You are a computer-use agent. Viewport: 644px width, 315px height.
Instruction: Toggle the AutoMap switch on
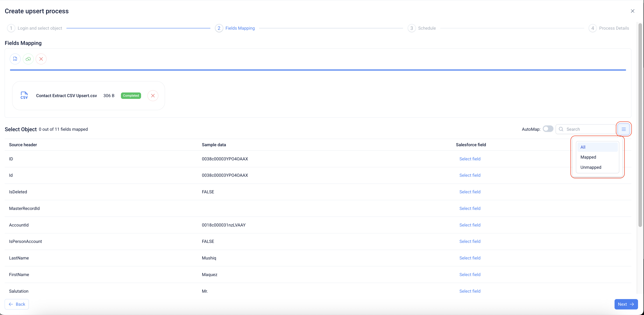(548, 129)
